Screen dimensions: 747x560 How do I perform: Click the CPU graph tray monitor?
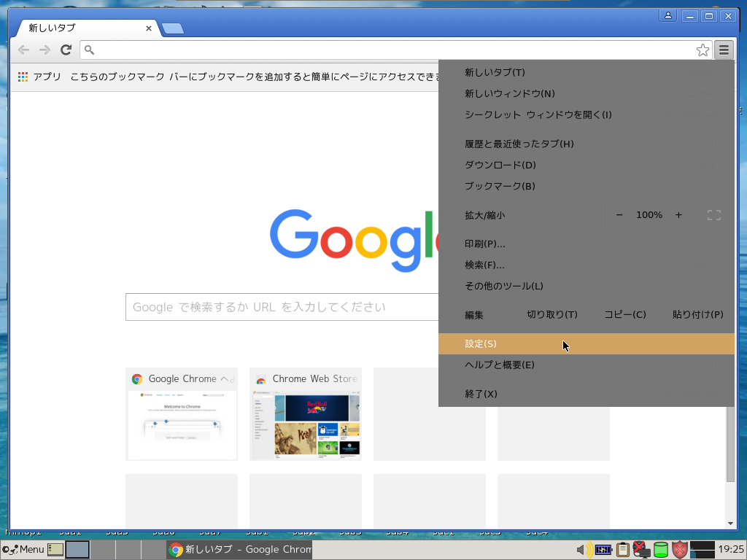pyautogui.click(x=702, y=550)
